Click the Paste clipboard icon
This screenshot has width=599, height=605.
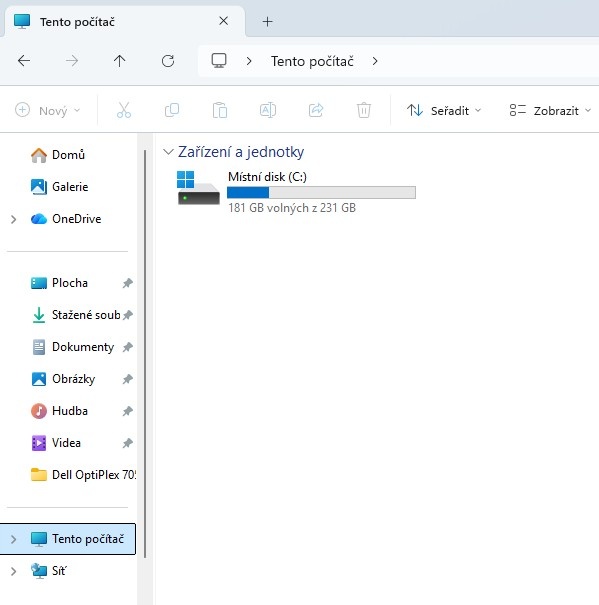[220, 110]
